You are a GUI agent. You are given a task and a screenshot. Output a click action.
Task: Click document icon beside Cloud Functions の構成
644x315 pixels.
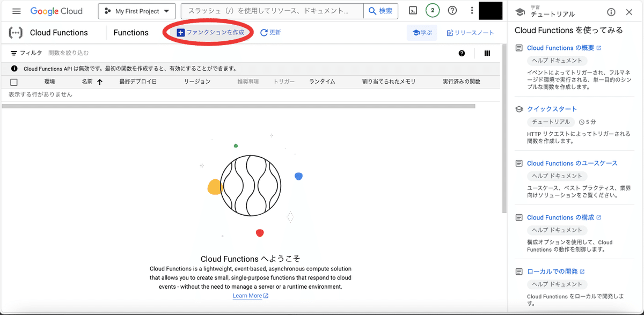point(519,217)
